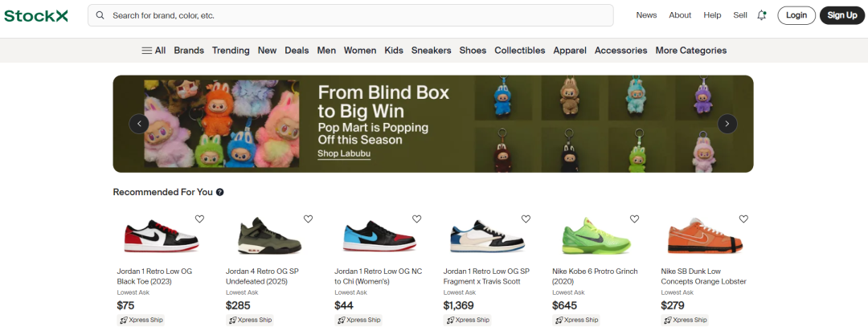Open the News link
The width and height of the screenshot is (868, 335).
[646, 15]
